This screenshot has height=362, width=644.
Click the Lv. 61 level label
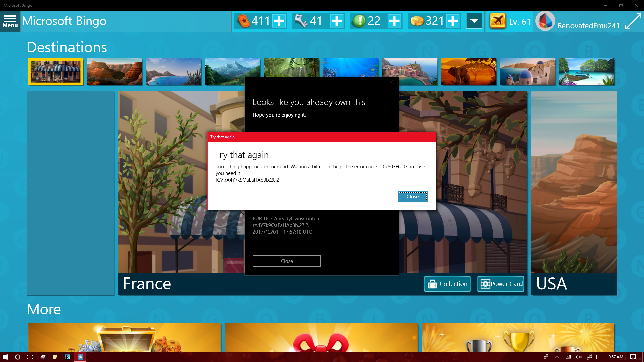coord(520,22)
